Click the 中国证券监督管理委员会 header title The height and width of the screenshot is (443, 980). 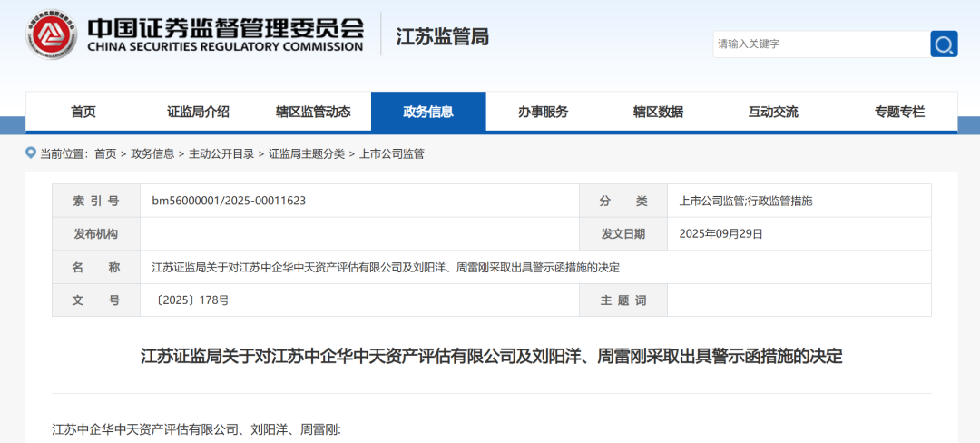pyautogui.click(x=226, y=27)
